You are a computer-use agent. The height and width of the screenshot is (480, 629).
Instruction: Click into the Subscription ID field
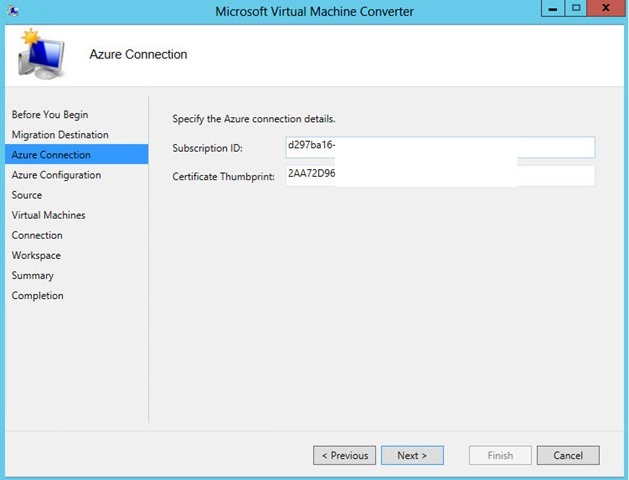[440, 147]
